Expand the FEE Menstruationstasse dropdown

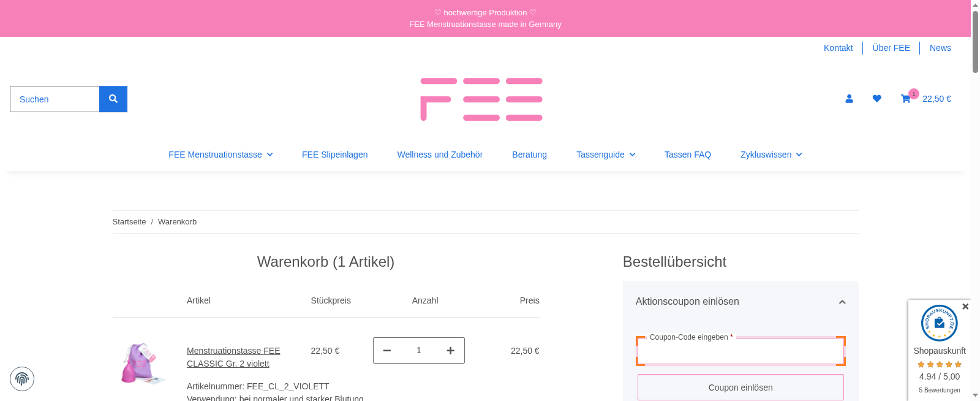pos(221,155)
